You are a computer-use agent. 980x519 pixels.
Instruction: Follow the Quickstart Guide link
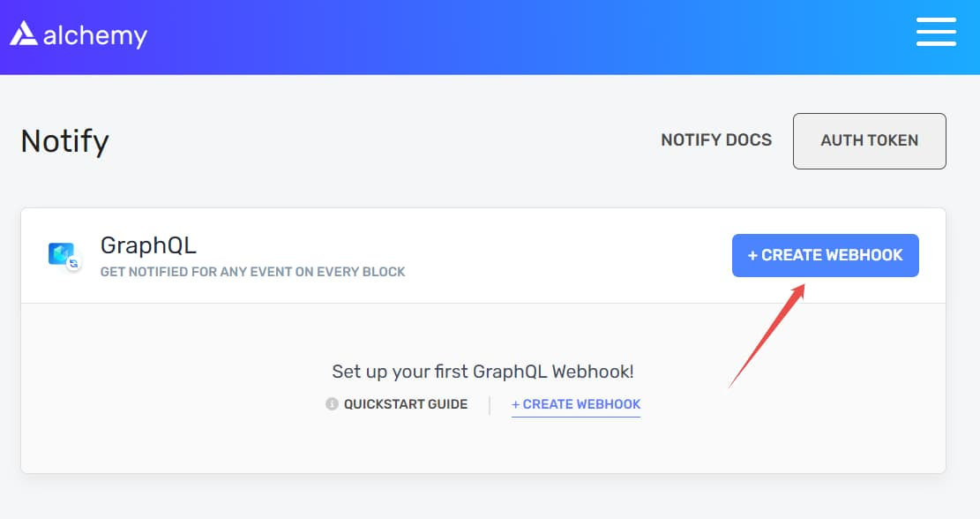coord(406,404)
